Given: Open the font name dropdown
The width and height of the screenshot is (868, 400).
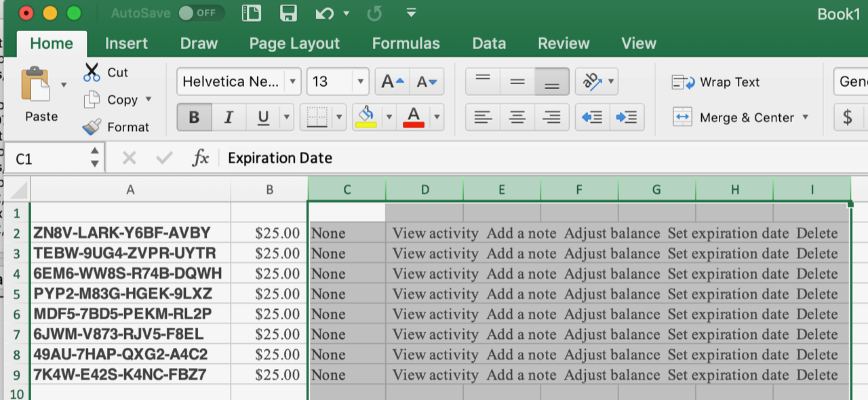Looking at the screenshot, I should tap(292, 82).
